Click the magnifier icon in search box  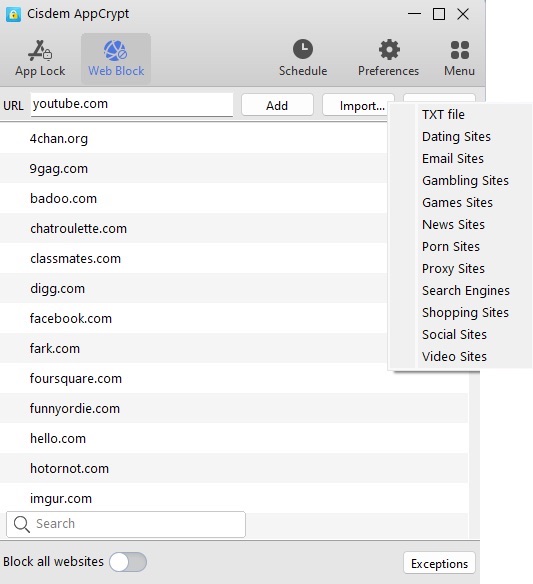pyautogui.click(x=22, y=524)
